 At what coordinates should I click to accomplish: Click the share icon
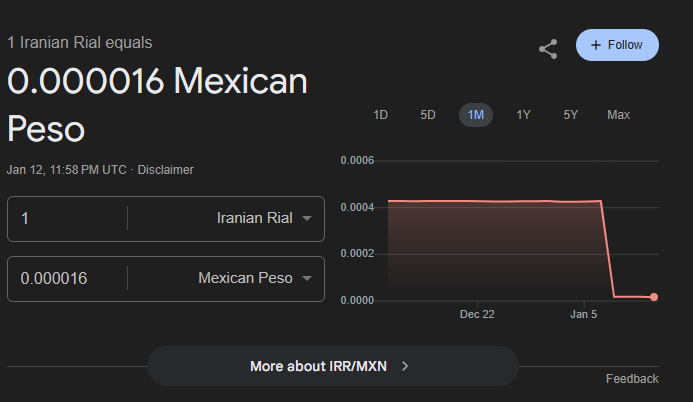pos(548,48)
